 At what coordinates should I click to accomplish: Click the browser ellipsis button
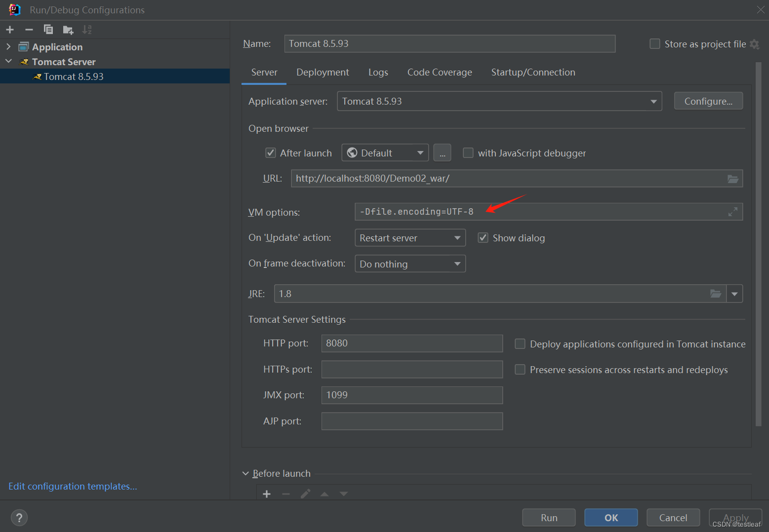tap(442, 153)
